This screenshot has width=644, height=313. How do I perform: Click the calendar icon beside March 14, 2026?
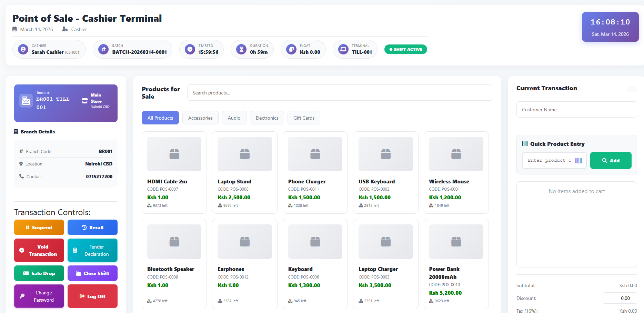pyautogui.click(x=14, y=29)
